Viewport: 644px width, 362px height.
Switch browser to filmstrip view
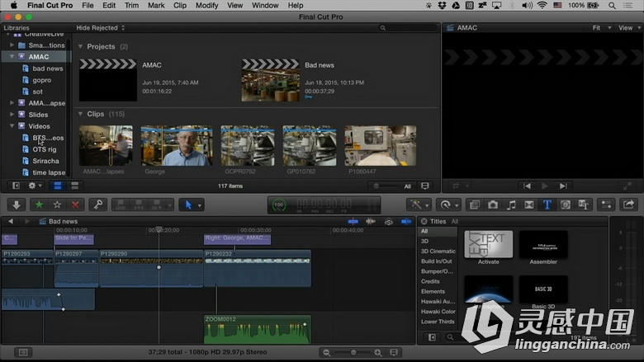point(58,186)
